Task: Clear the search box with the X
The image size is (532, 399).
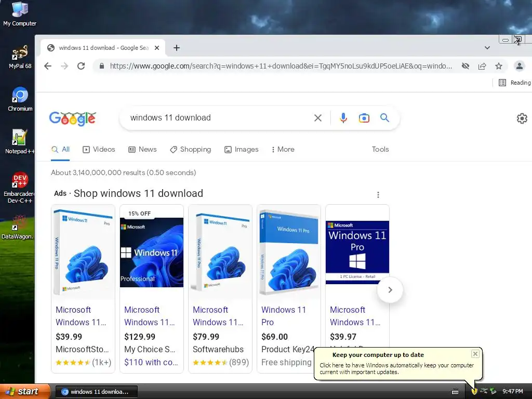Action: (317, 118)
